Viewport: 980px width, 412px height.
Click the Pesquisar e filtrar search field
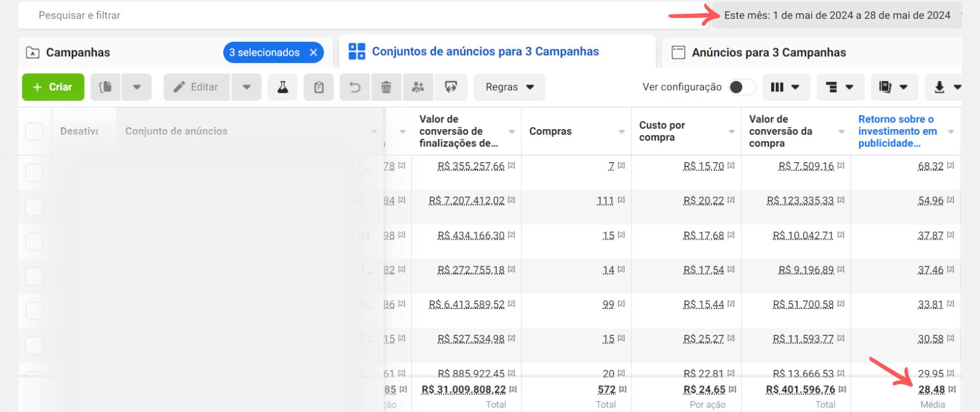coord(334,16)
